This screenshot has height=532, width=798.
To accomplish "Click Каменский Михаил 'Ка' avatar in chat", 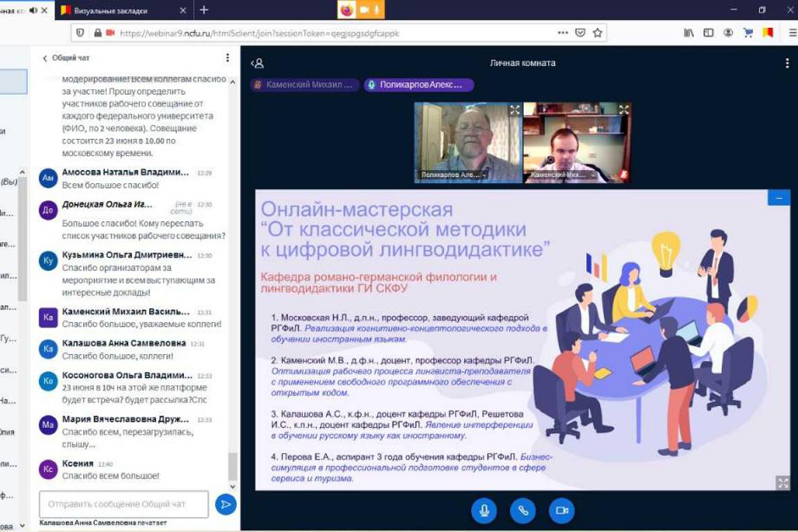I will 48,318.
